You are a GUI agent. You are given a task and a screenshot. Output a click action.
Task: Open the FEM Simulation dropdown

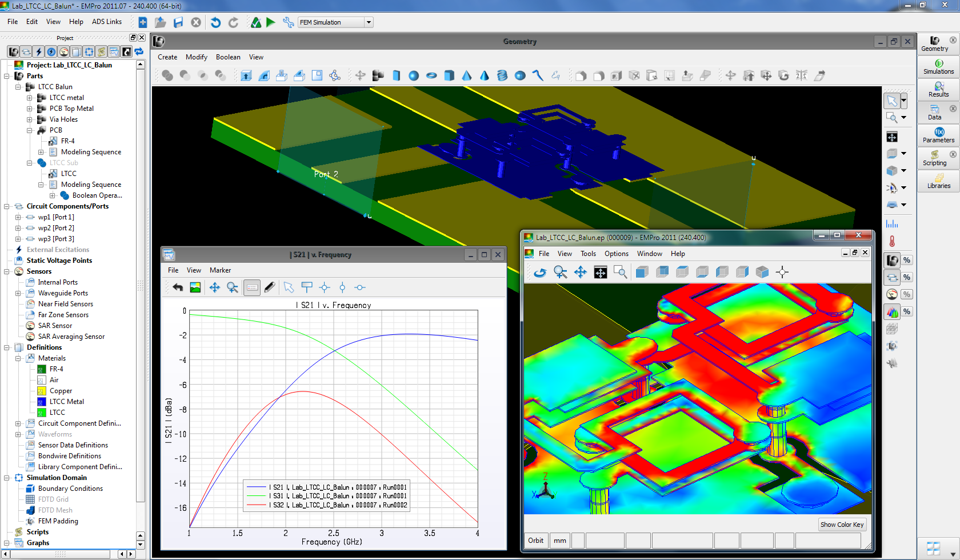point(369,22)
